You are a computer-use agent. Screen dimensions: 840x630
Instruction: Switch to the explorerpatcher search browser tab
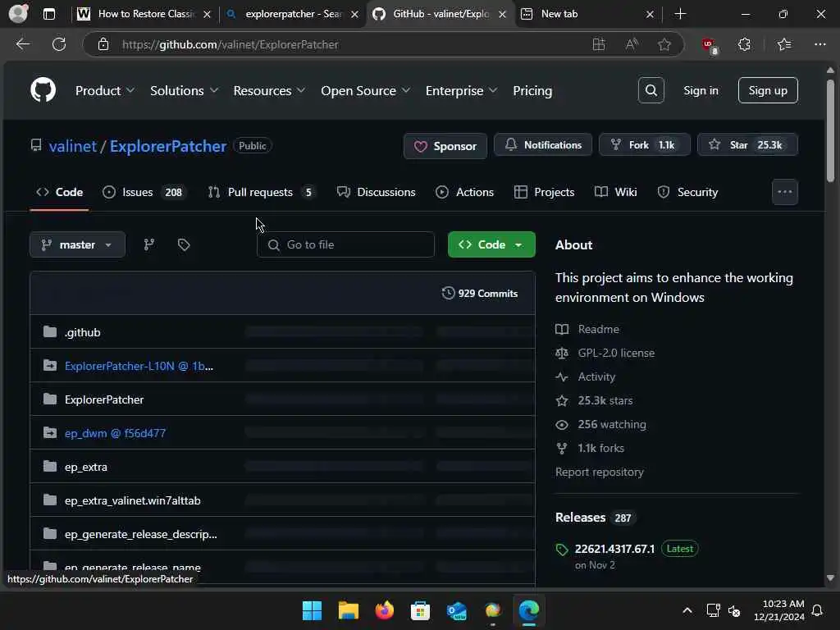[292, 14]
